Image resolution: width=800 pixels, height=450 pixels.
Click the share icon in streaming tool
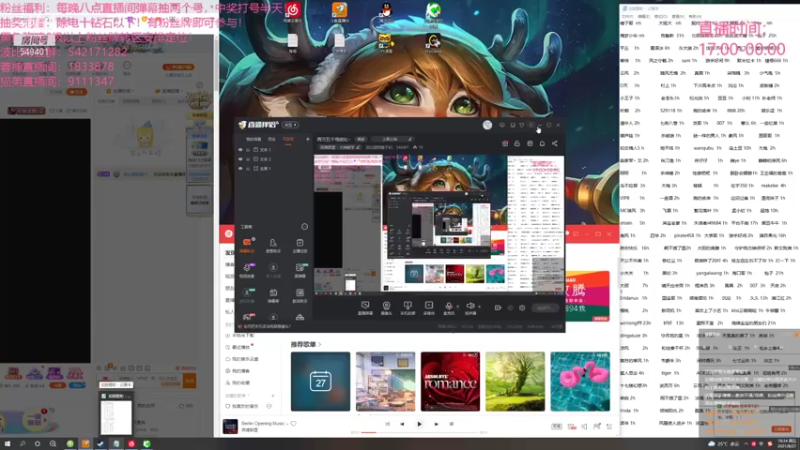coord(555,144)
